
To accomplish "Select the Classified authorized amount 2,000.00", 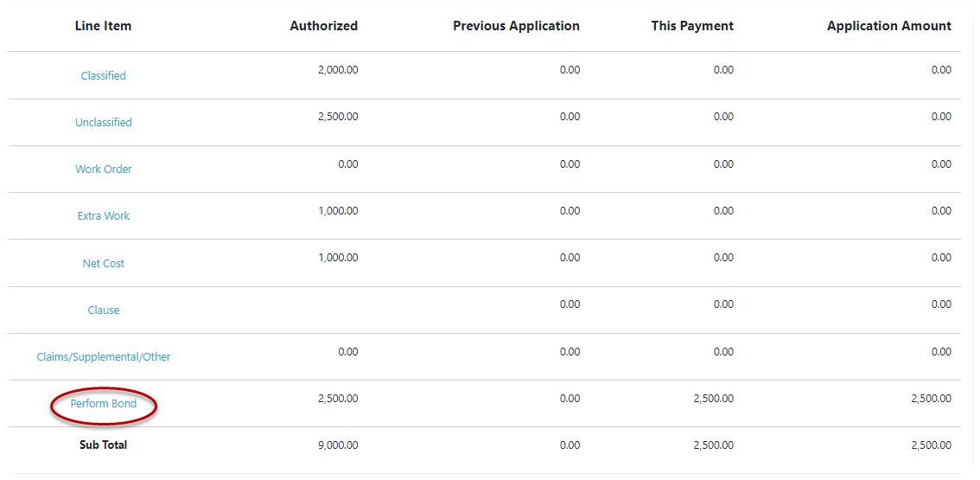I will 338,70.
